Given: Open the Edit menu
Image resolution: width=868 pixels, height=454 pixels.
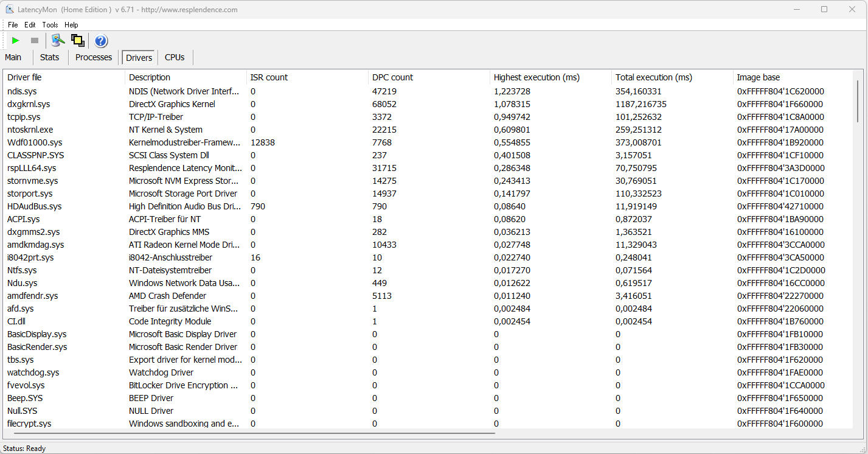Looking at the screenshot, I should [x=30, y=25].
